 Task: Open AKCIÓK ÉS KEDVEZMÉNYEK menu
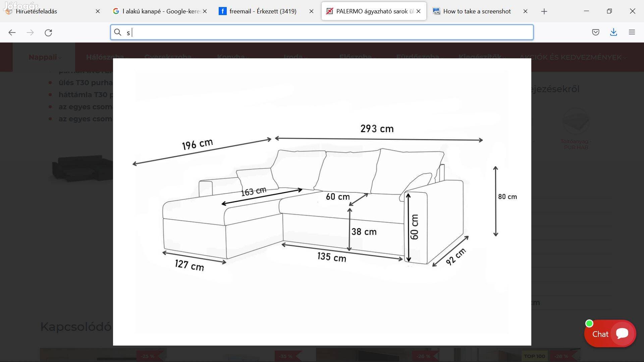572,57
